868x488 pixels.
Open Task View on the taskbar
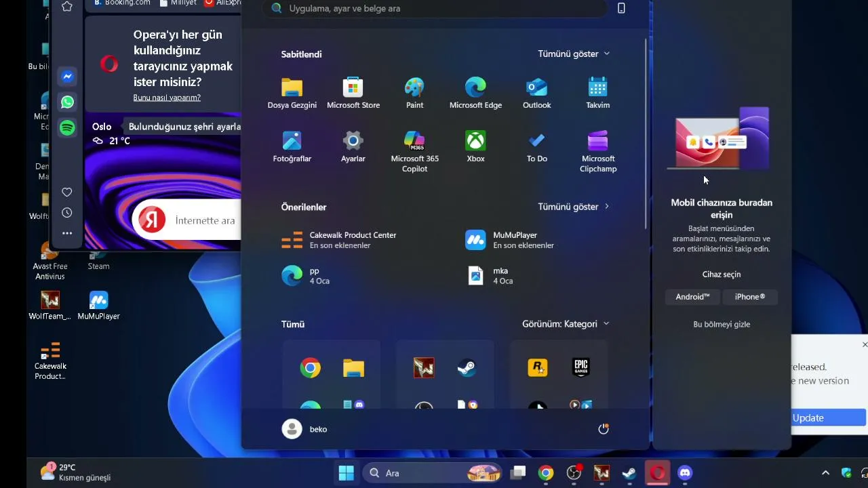(x=518, y=473)
